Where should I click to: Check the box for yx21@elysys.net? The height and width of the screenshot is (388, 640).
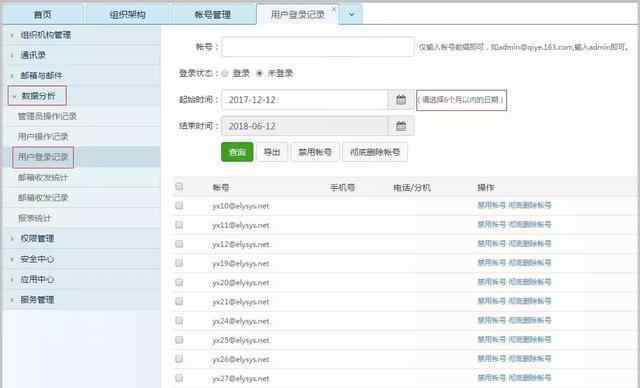179,302
